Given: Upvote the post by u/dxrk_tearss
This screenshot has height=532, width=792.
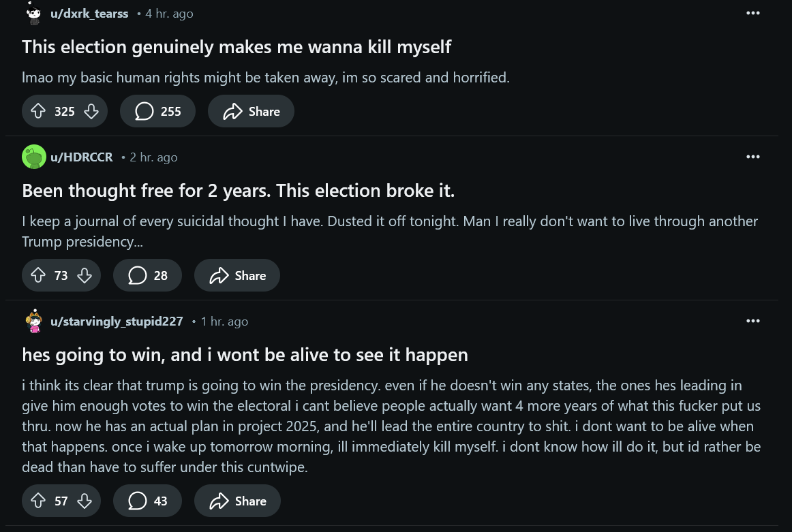Looking at the screenshot, I should coord(38,111).
